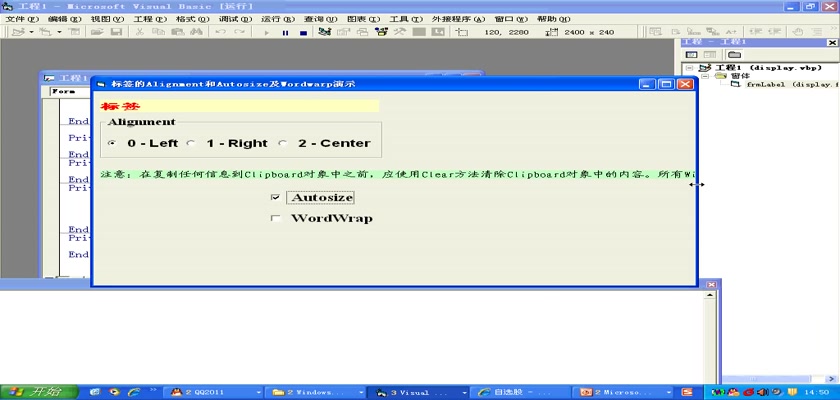Click the End (stop) button in toolbar
This screenshot has height=400, width=840.
(303, 32)
